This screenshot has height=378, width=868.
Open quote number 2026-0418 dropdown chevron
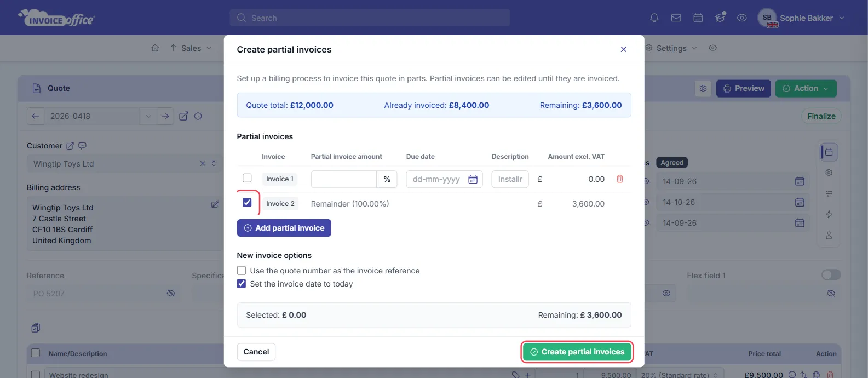(148, 116)
